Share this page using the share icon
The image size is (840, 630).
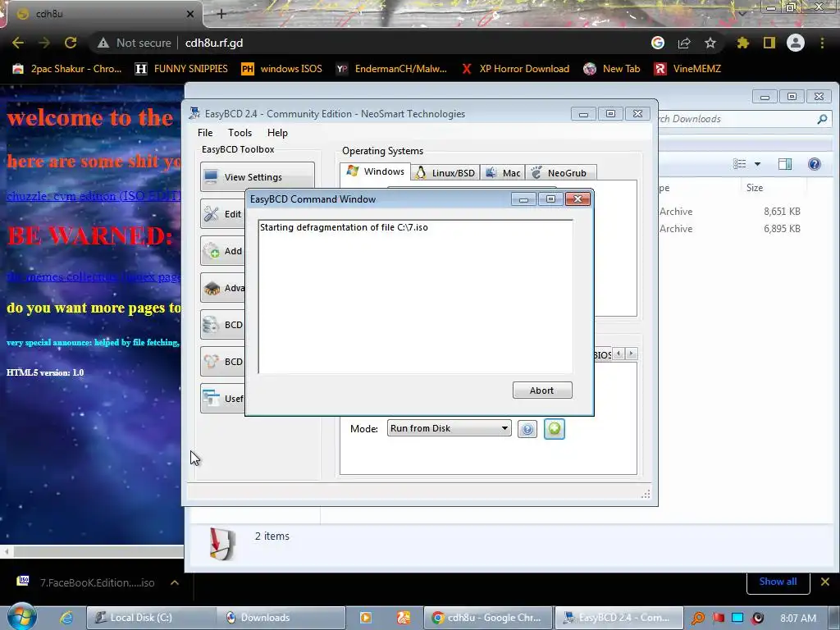tap(683, 43)
